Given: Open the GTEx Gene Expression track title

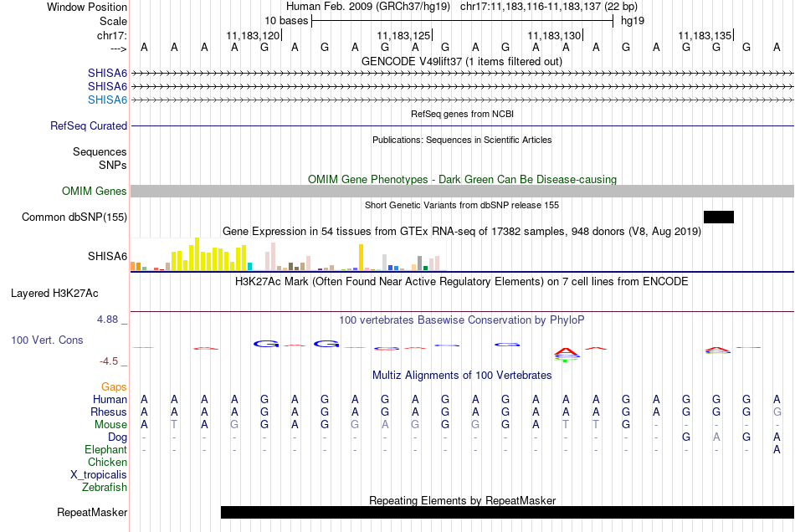Looking at the screenshot, I should (462, 232).
